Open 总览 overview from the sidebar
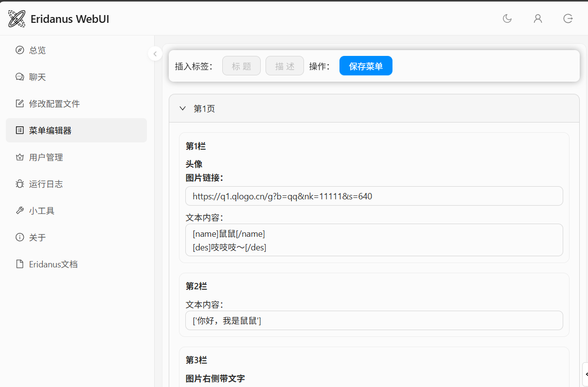Image resolution: width=588 pixels, height=387 pixels. pyautogui.click(x=37, y=50)
